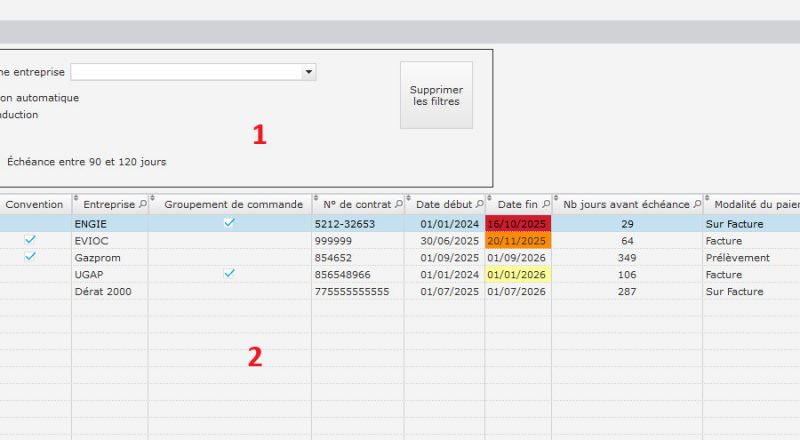Click the orange 20/11/2025 Date fin cell
The width and height of the screenshot is (800, 440).
tap(517, 241)
